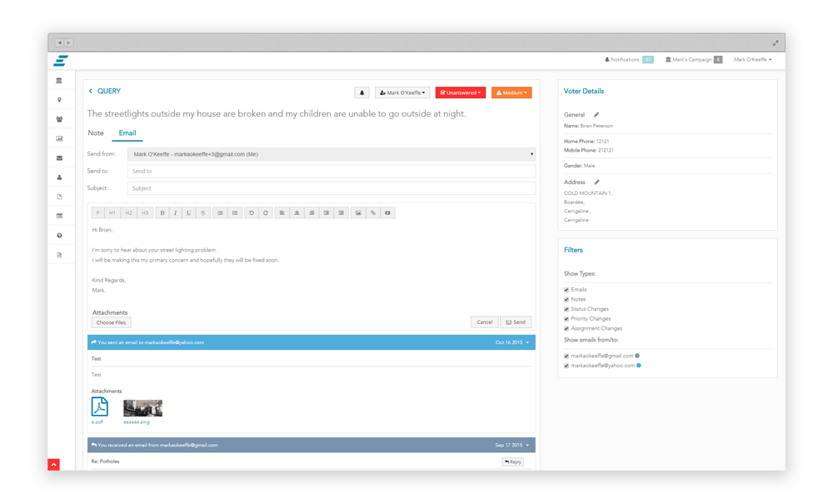Edit the General voter details pencil
The width and height of the screenshot is (833, 504).
coord(596,115)
